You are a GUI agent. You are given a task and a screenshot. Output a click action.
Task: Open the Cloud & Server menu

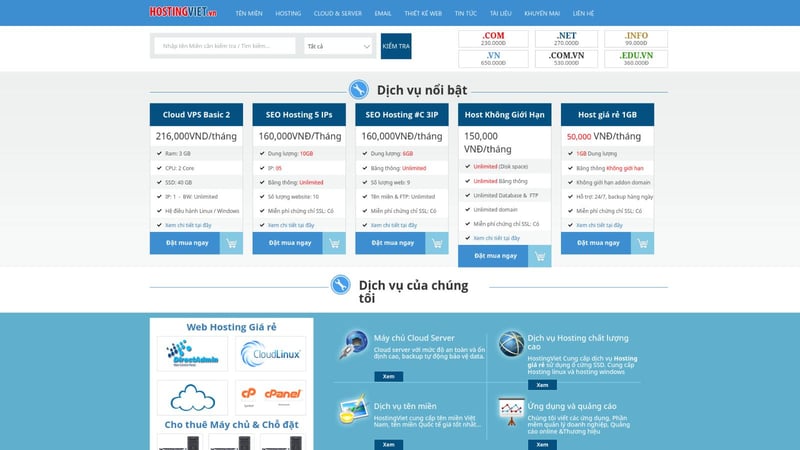point(337,14)
